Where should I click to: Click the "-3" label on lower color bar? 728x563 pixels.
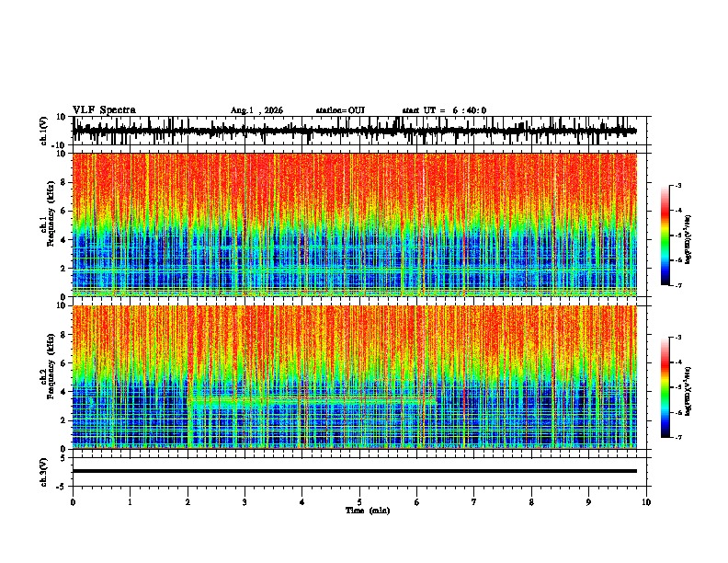(x=678, y=338)
